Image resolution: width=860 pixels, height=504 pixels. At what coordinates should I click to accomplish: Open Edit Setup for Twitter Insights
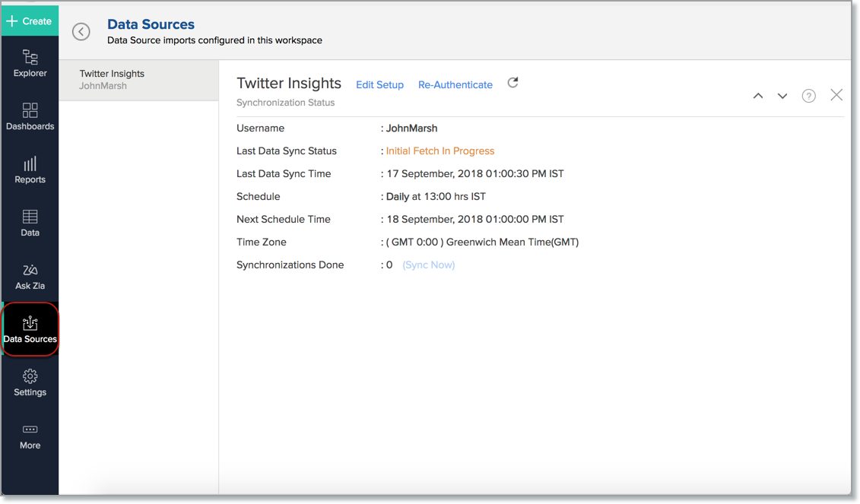coord(379,84)
